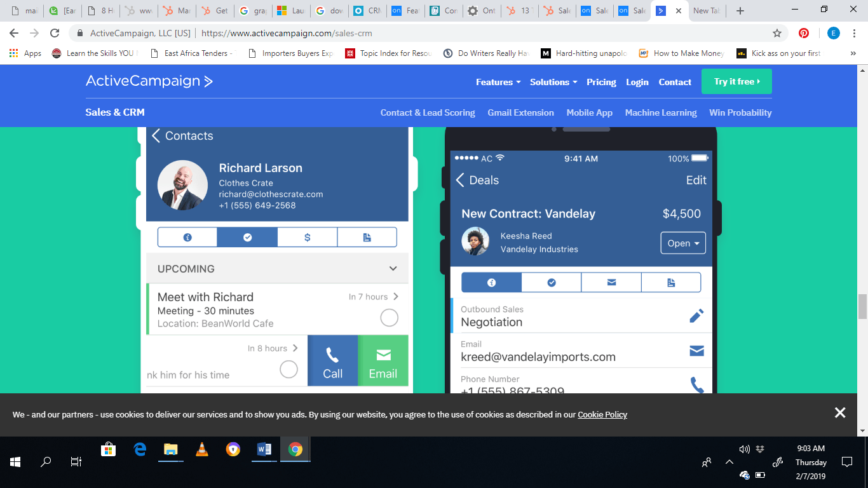Go back to Deals with chevron
Viewport: 868px width, 488px height.
click(460, 180)
